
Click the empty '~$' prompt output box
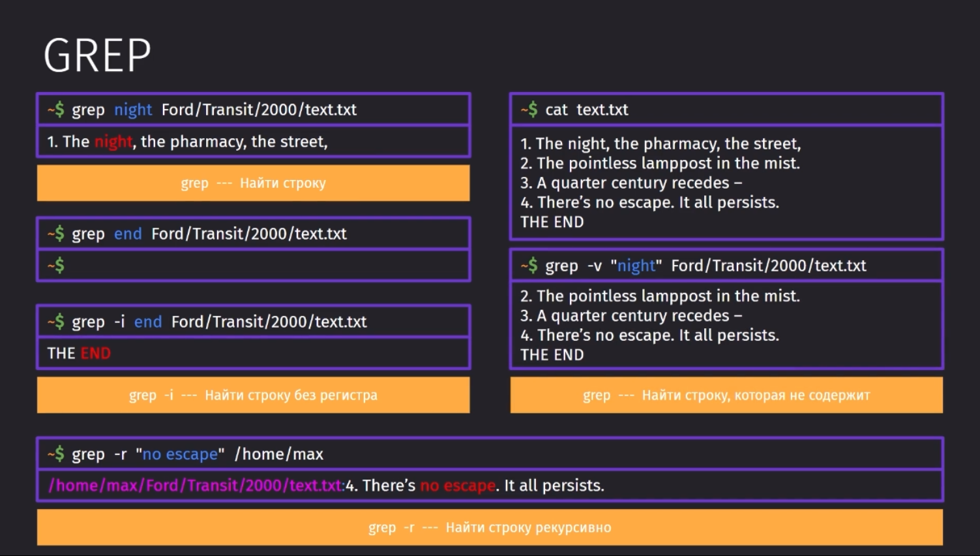tap(253, 265)
